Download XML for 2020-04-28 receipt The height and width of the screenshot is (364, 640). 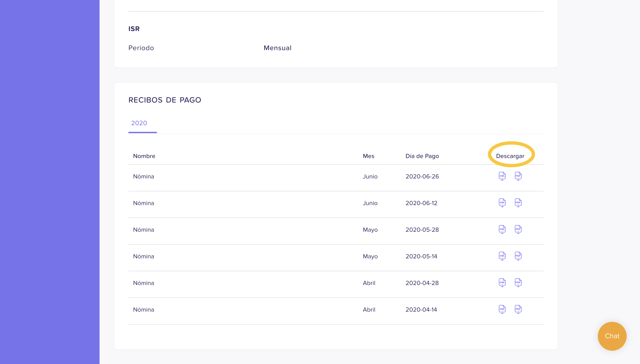click(502, 283)
